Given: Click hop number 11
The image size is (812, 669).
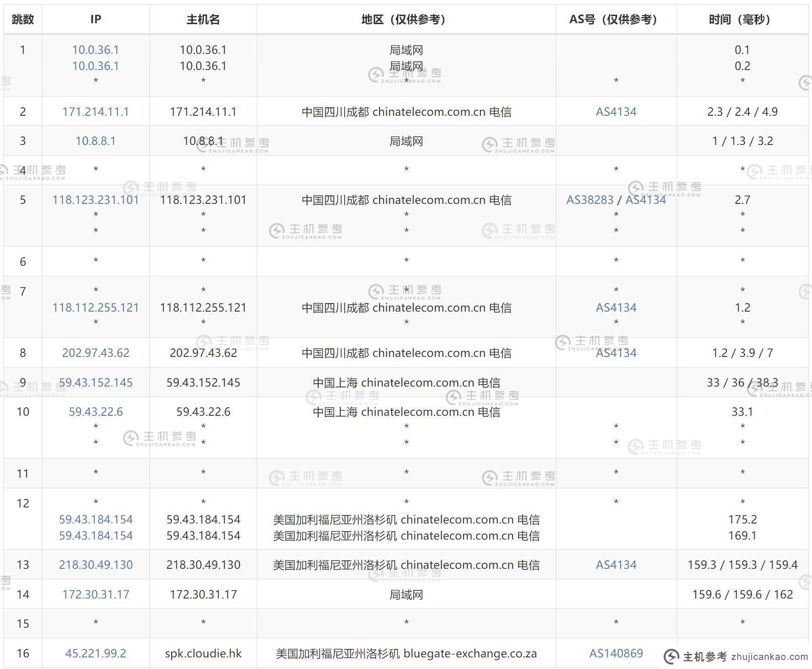Looking at the screenshot, I should coord(23,474).
